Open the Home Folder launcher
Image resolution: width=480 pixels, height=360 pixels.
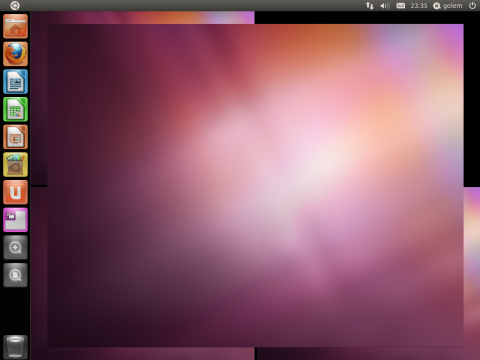[x=15, y=26]
